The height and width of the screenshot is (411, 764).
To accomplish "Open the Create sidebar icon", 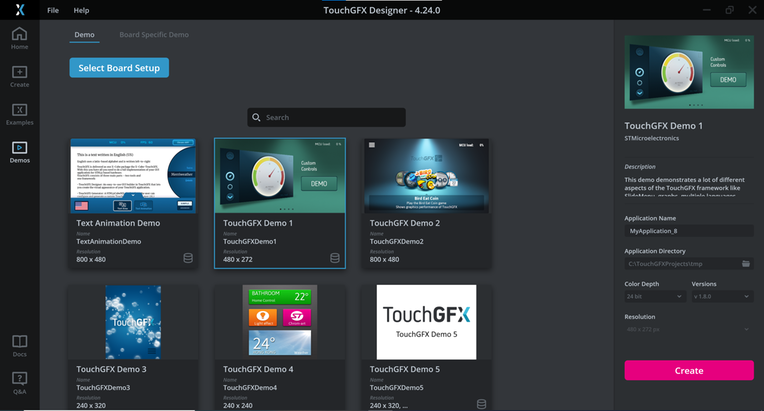I will 19,76.
